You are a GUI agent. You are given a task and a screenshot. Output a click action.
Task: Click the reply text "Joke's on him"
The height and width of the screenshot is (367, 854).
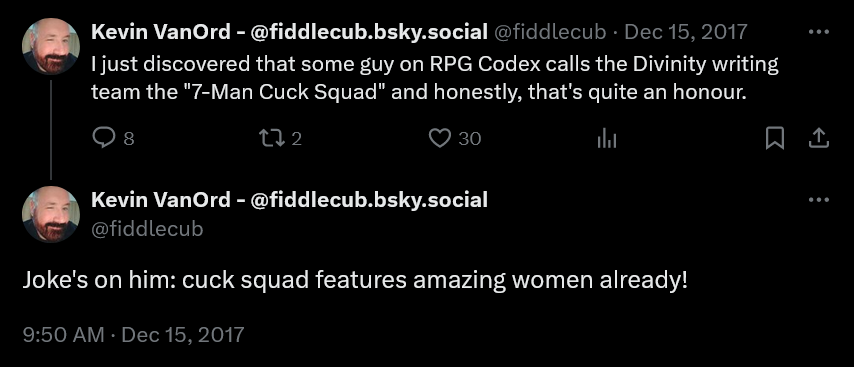[355, 280]
